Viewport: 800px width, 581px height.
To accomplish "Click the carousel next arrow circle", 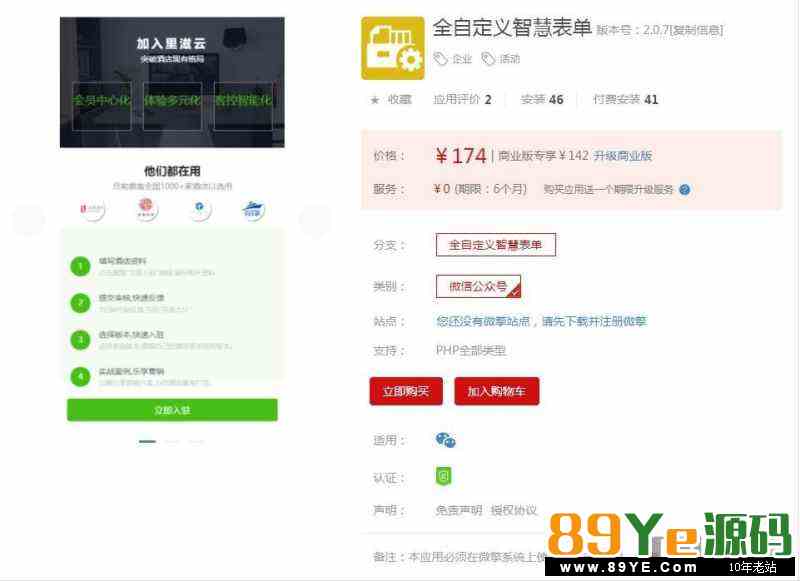I will [315, 220].
